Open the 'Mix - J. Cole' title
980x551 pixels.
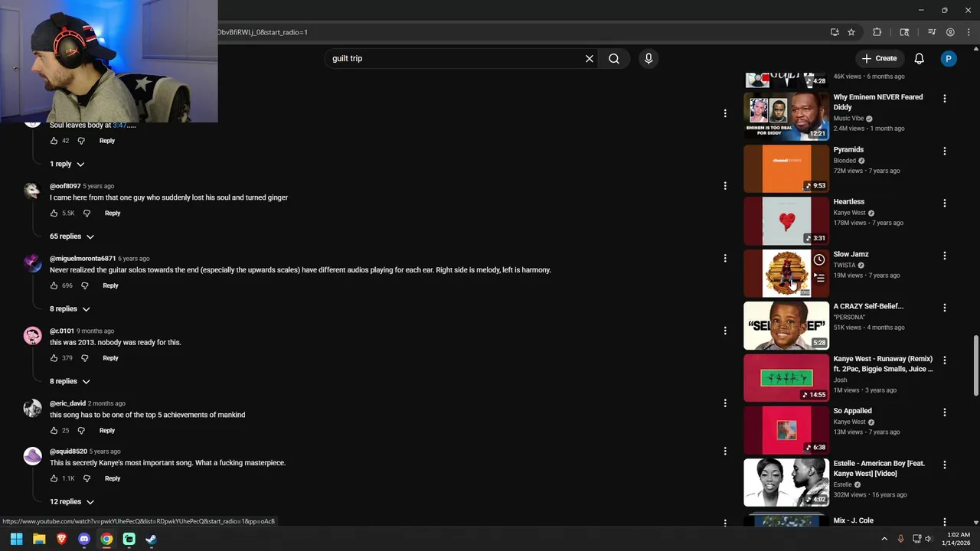pos(854,521)
